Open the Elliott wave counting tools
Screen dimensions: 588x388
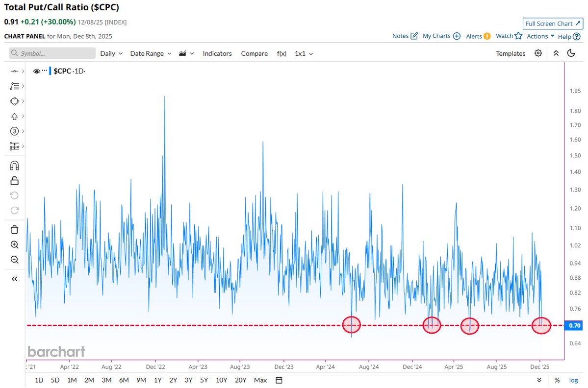14,131
